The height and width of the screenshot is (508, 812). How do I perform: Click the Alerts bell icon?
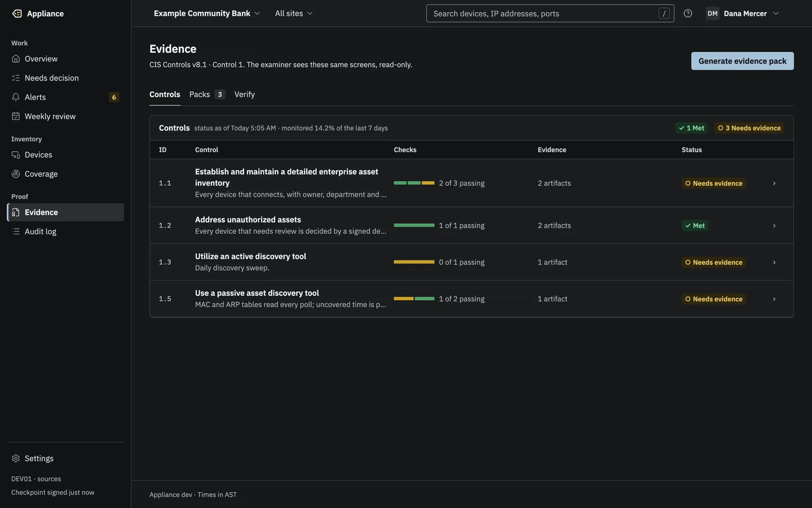click(16, 97)
